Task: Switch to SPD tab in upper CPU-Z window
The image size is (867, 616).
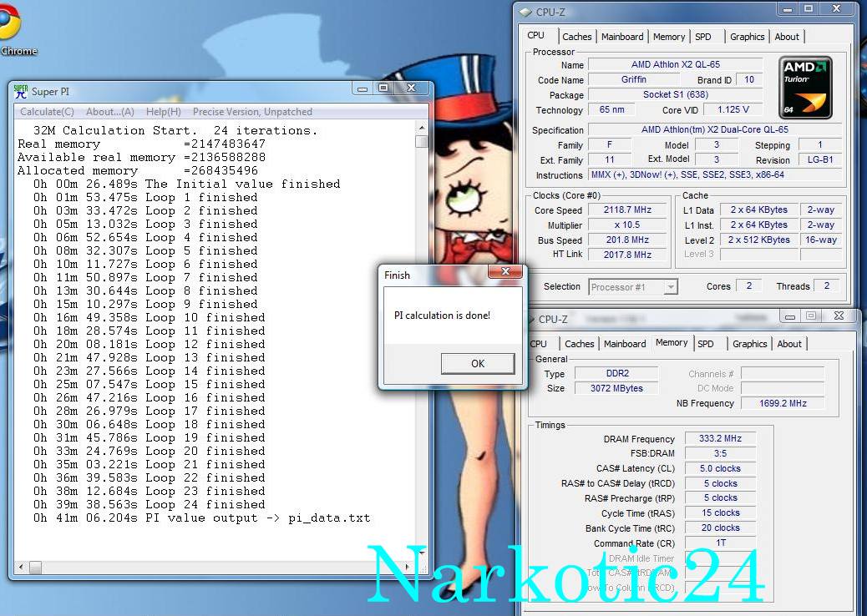Action: [x=703, y=37]
